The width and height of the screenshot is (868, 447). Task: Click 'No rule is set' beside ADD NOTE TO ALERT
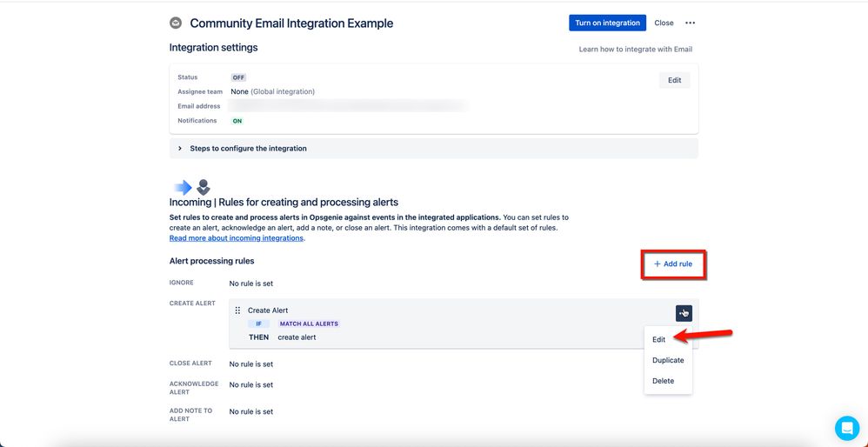251,411
